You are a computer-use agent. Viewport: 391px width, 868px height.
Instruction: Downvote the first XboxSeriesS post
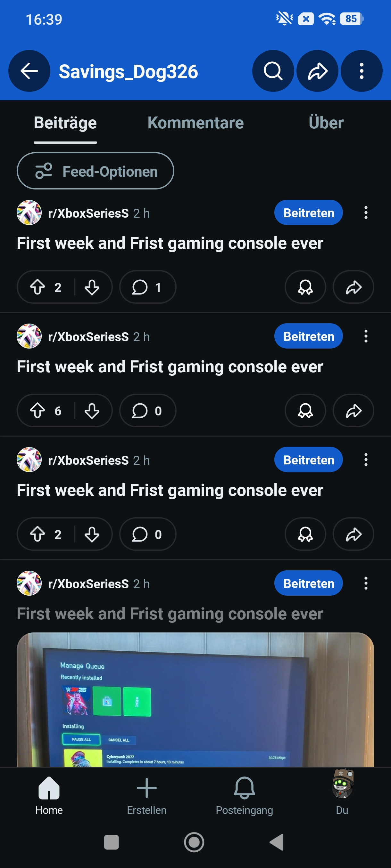pos(92,287)
